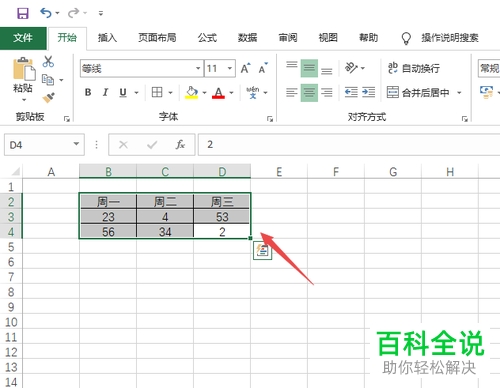Open the Quick Analysis icon below selection
Viewport: 500px width, 388px height.
[x=262, y=251]
